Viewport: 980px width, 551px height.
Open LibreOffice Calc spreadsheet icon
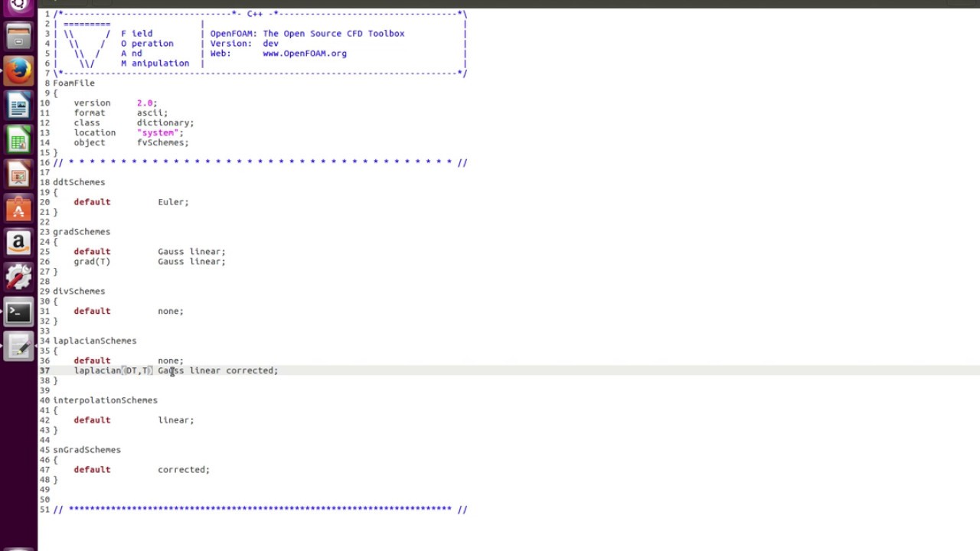point(18,140)
